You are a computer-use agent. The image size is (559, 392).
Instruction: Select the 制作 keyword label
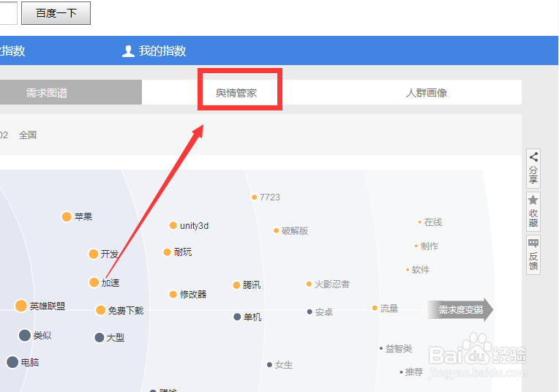tap(429, 246)
